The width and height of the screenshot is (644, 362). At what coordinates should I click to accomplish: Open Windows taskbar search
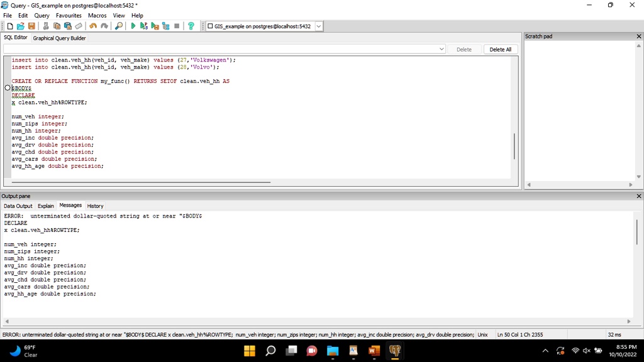[x=270, y=351]
